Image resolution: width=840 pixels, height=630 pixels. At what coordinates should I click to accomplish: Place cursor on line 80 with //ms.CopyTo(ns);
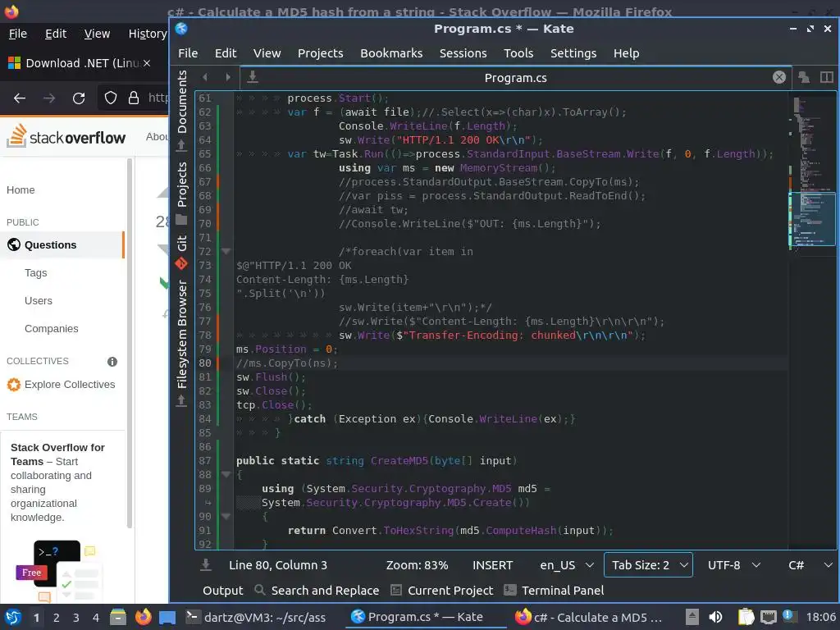pyautogui.click(x=287, y=363)
